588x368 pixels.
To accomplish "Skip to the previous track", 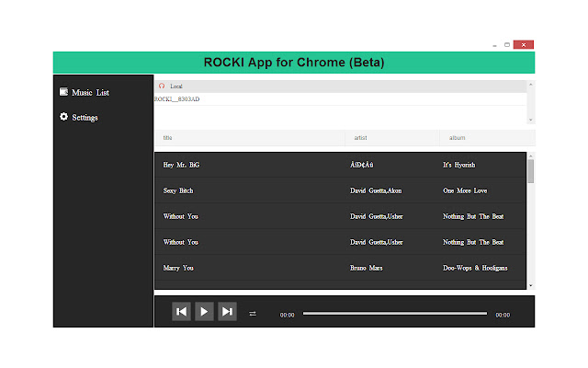I will [x=182, y=312].
